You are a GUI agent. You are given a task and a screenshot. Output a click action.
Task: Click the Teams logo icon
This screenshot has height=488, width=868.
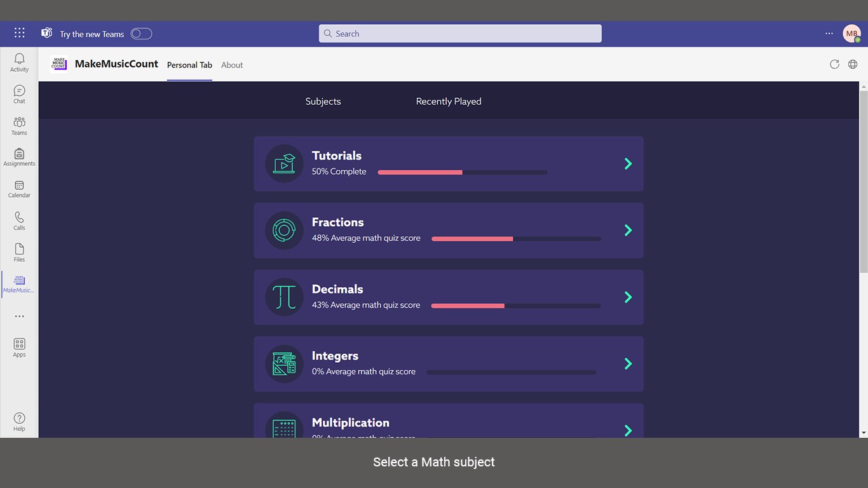pyautogui.click(x=46, y=33)
